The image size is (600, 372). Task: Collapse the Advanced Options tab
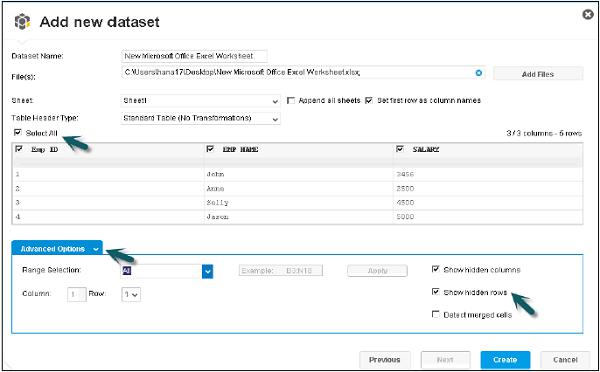(57, 249)
